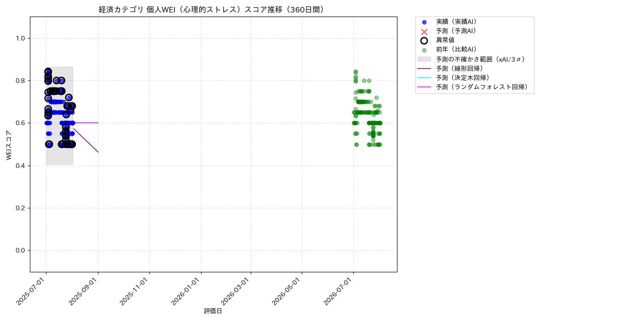
Task: Click the WEIスコア y-axis label
Action: pyautogui.click(x=9, y=145)
